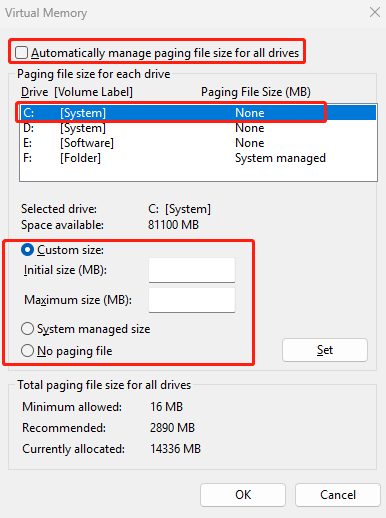The image size is (386, 518).
Task: Click the 81100 MB space available value
Action: [173, 225]
